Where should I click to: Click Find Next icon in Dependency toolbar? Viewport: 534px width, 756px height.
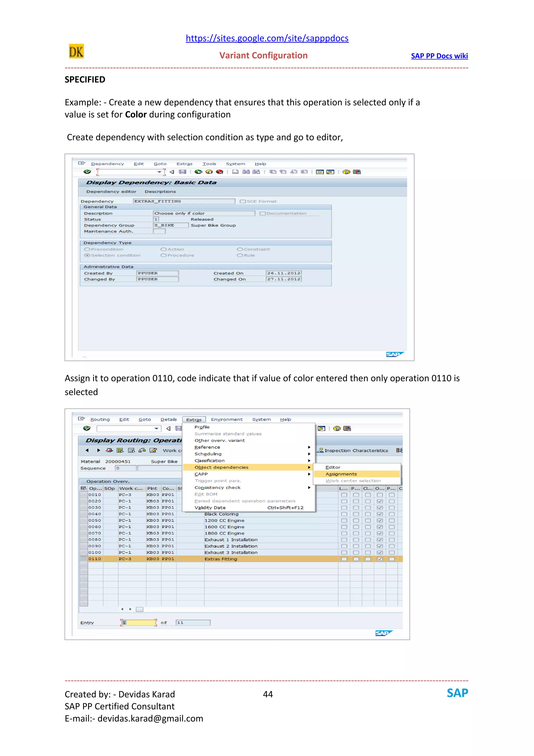pyautogui.click(x=256, y=172)
